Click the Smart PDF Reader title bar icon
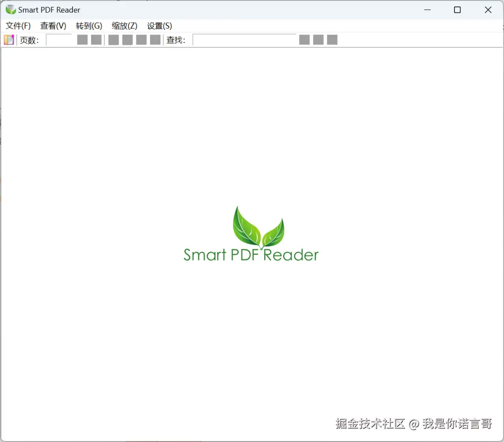Screen dimensions: 504x442 click(11, 10)
